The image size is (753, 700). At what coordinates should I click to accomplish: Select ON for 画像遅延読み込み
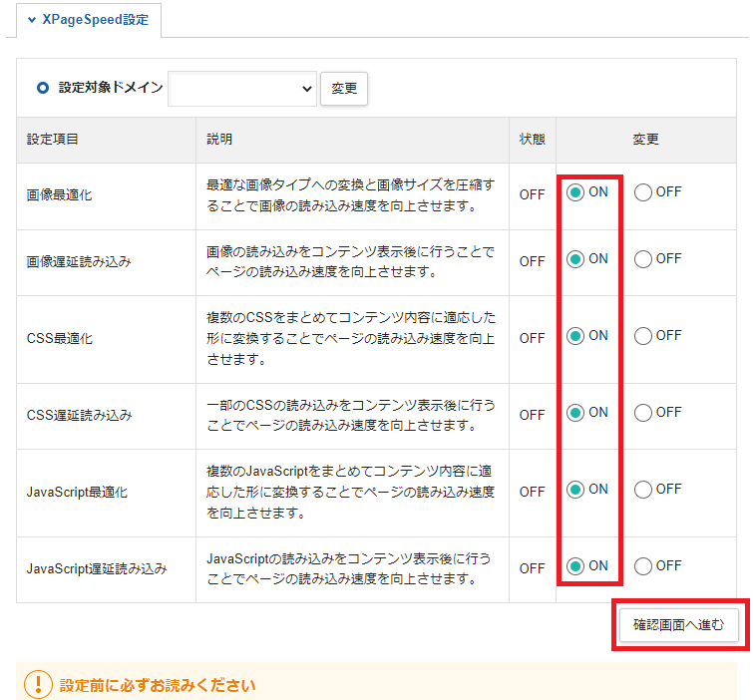(574, 259)
